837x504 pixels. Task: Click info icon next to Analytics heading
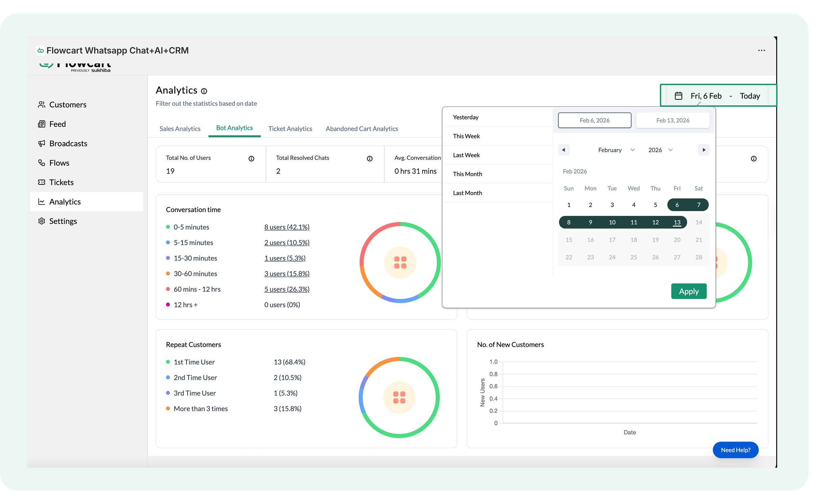(204, 91)
